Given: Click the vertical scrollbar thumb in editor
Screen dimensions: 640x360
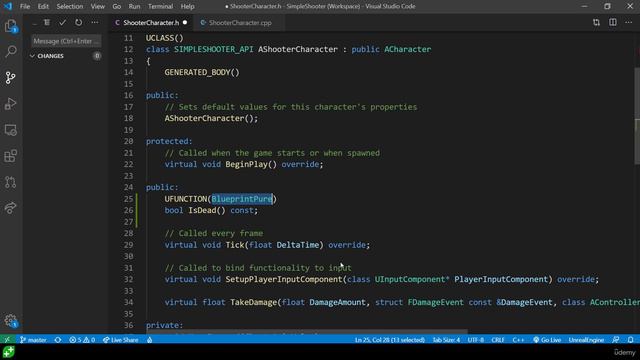Looking at the screenshot, I should pyautogui.click(x=637, y=115).
